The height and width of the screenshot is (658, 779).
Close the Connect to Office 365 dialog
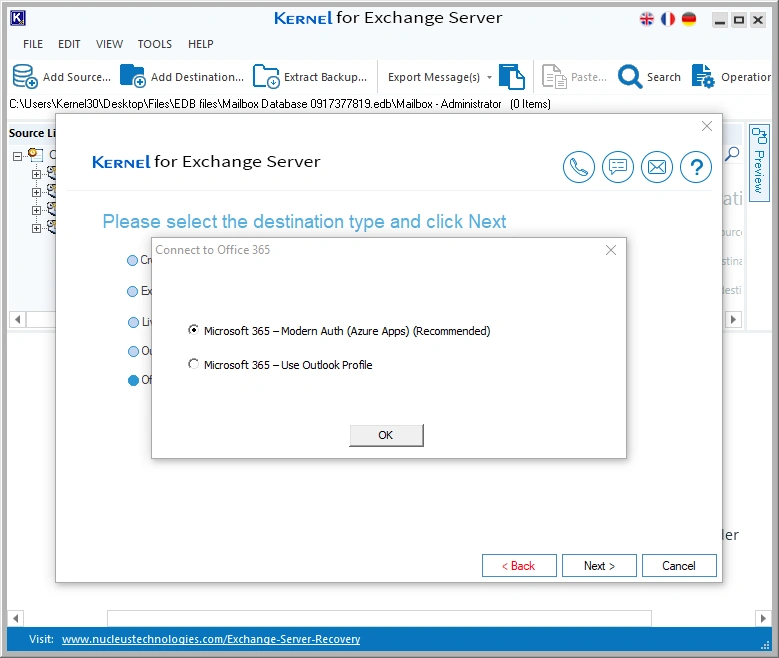tap(611, 250)
